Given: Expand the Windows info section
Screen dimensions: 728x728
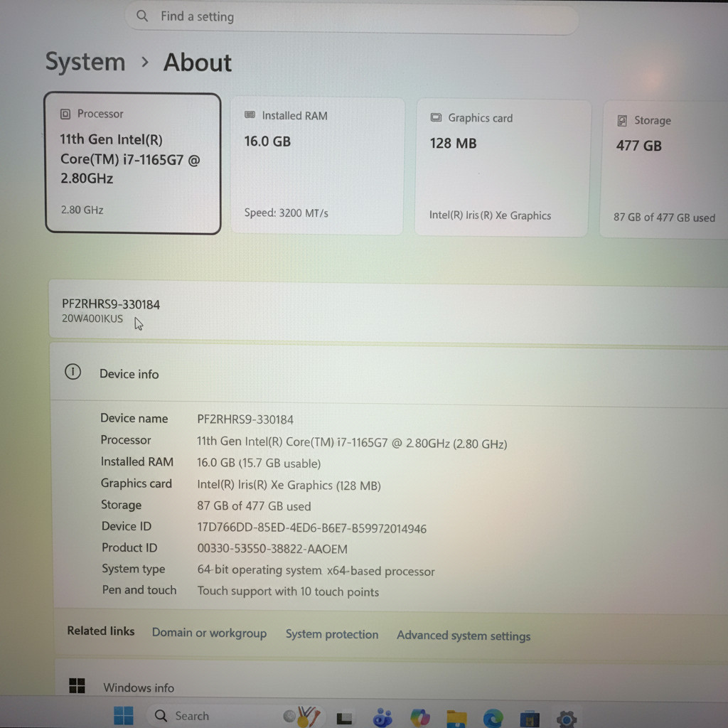Looking at the screenshot, I should coord(392,682).
